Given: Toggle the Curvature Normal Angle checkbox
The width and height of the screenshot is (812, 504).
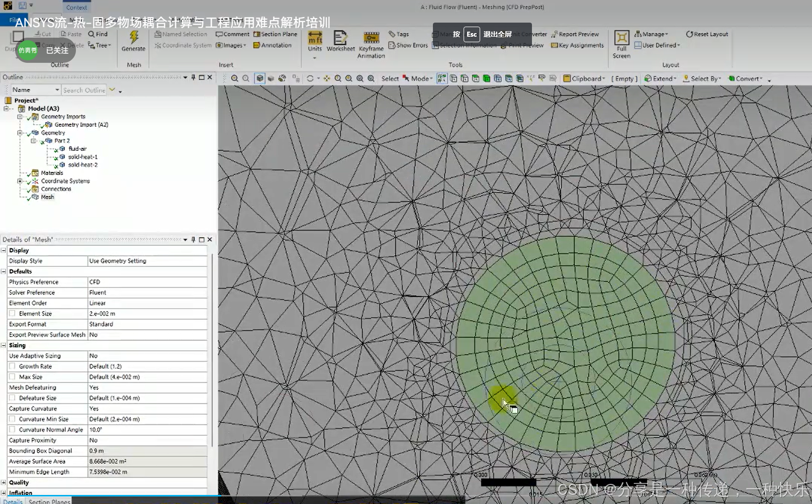Looking at the screenshot, I should 12,430.
